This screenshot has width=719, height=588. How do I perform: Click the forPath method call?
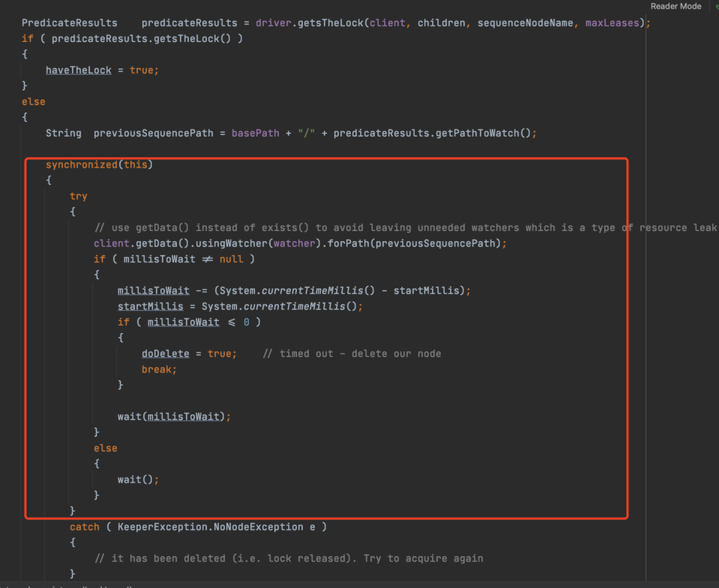(x=348, y=244)
